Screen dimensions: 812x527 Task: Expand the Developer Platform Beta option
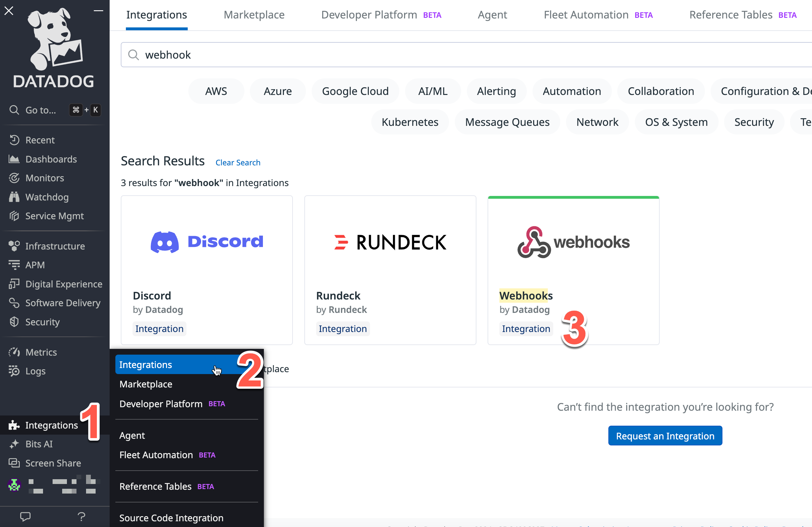tap(161, 403)
